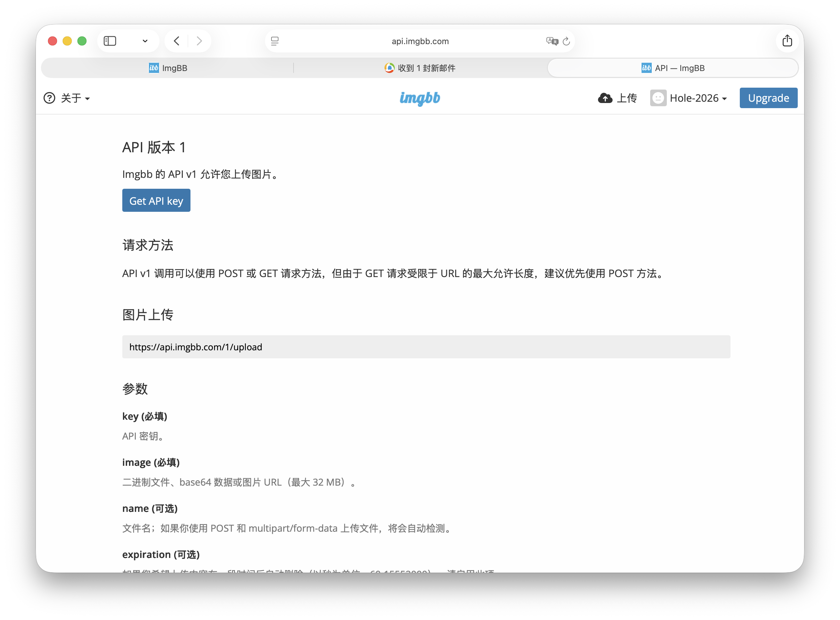The width and height of the screenshot is (840, 620).
Task: Click the back navigation arrow
Action: (176, 41)
